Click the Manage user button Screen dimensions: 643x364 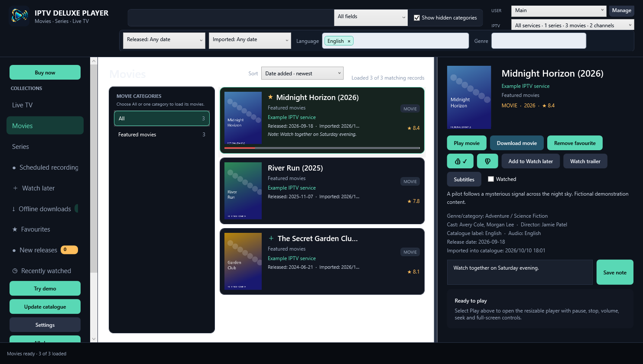pos(622,11)
